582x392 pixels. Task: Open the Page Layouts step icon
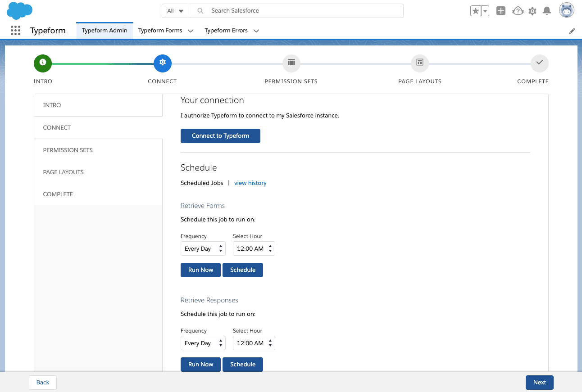coord(419,63)
